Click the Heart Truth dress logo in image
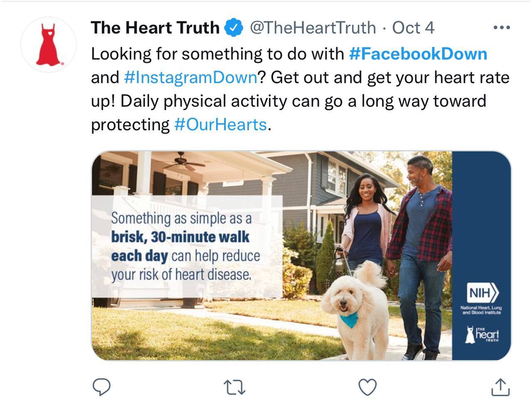Image resolution: width=532 pixels, height=411 pixels. [482, 334]
